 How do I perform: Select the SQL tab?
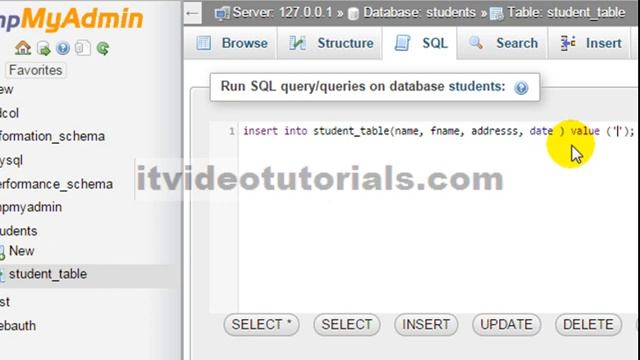[420, 43]
